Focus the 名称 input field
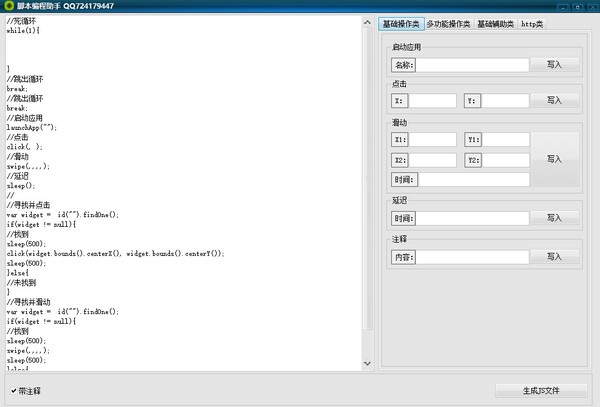 [x=472, y=65]
